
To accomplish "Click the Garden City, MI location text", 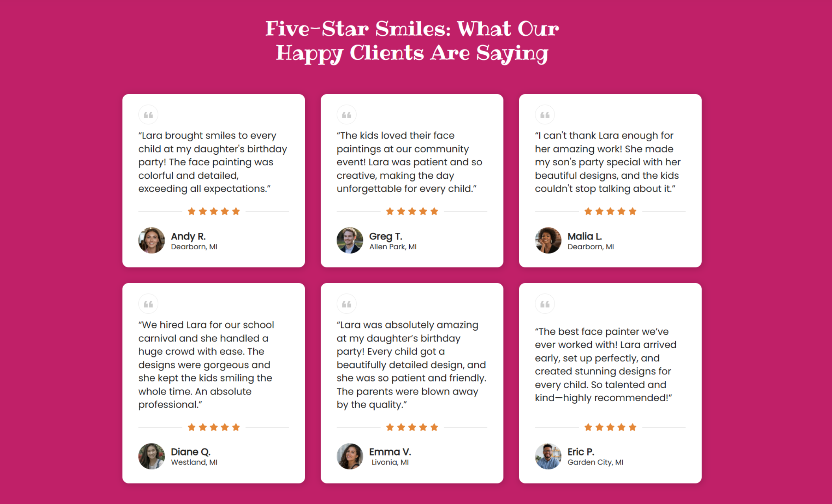I will (595, 462).
